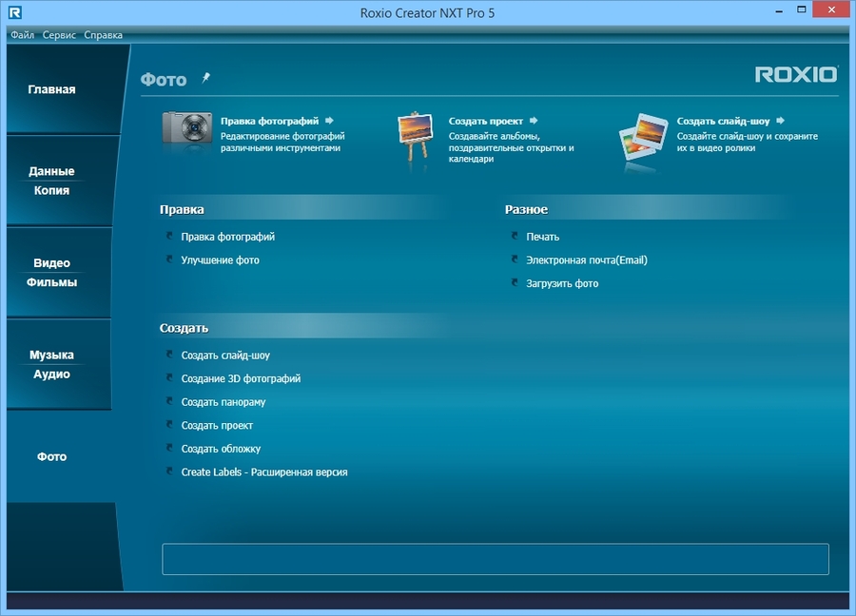
Task: Expand the arrow after Правка фотографий heading
Action: point(328,122)
